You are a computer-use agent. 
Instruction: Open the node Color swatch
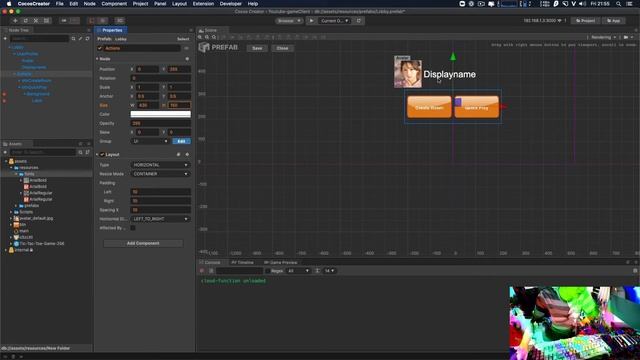(x=160, y=114)
